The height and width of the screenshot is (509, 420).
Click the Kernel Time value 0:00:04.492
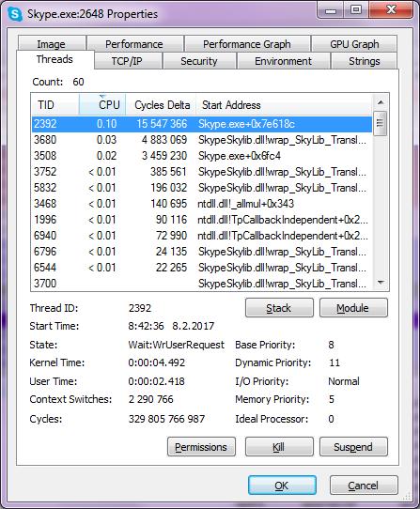pos(157,362)
